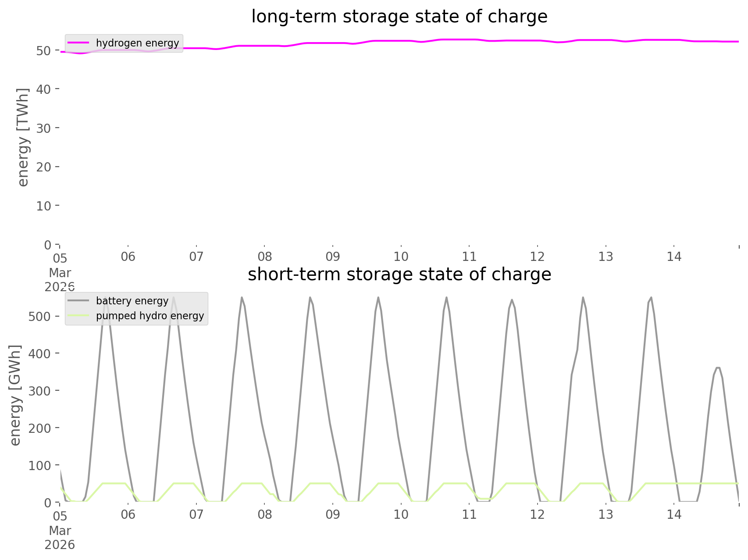This screenshot has height=560, width=748.
Task: Click the magenta hydrogen legend line swatch
Action: (79, 43)
